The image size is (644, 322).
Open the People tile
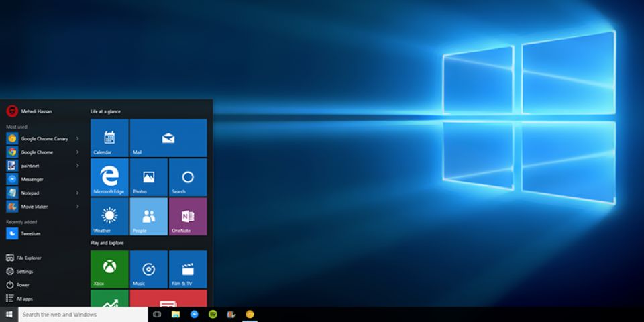tap(149, 217)
